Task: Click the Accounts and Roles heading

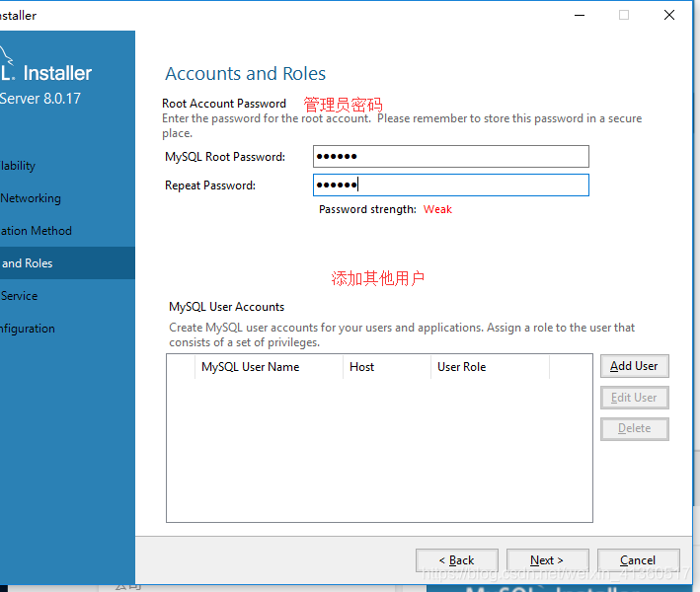Action: point(245,74)
